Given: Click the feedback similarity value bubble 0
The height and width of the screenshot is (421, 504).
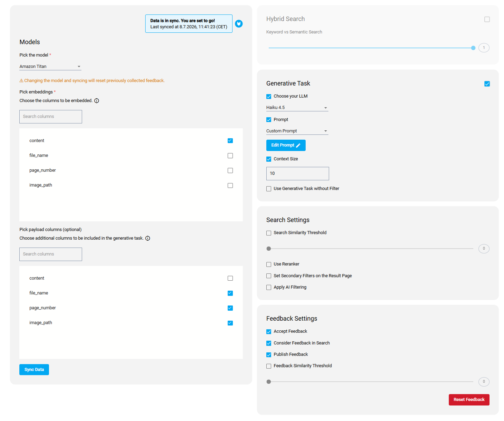Looking at the screenshot, I should click(484, 382).
